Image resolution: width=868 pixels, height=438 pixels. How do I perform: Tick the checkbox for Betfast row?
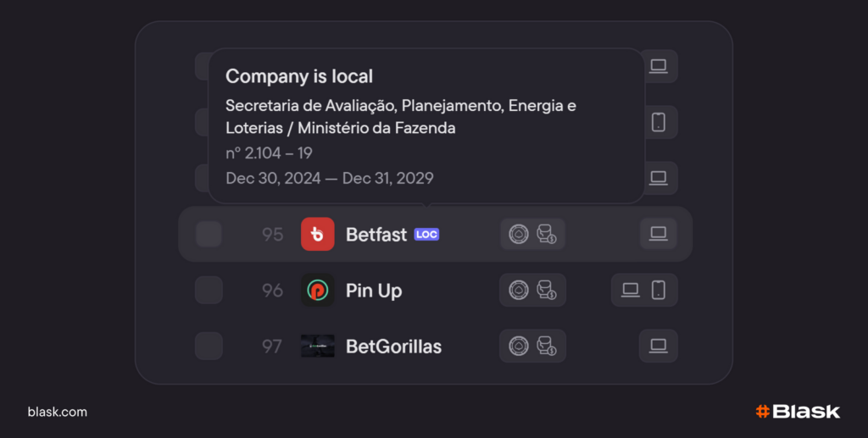coord(209,234)
